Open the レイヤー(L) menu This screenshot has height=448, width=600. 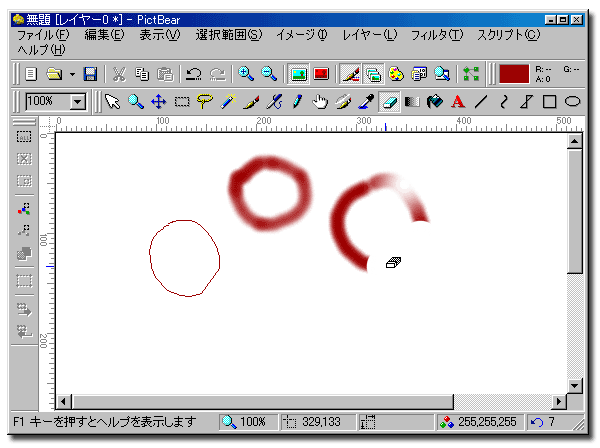[x=370, y=35]
